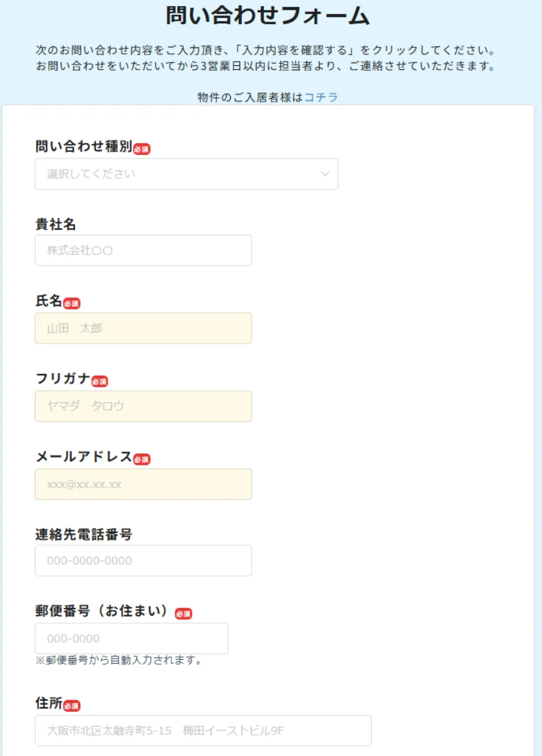
Task: Click the 連絡先電話番号 phone input
Action: click(x=143, y=561)
